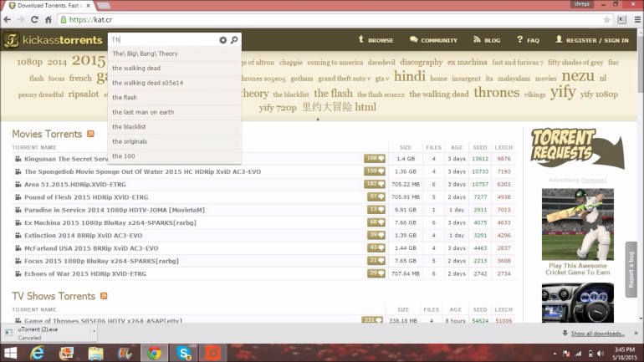Image resolution: width=644 pixels, height=362 pixels.
Task: Click the TV Shows Torrents RSS icon
Action: pos(104,296)
